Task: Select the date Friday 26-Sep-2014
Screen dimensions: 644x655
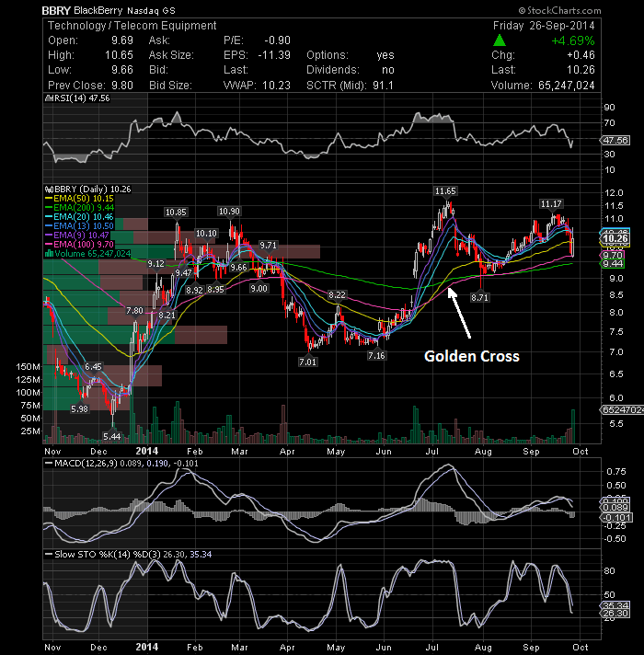Action: pos(544,26)
